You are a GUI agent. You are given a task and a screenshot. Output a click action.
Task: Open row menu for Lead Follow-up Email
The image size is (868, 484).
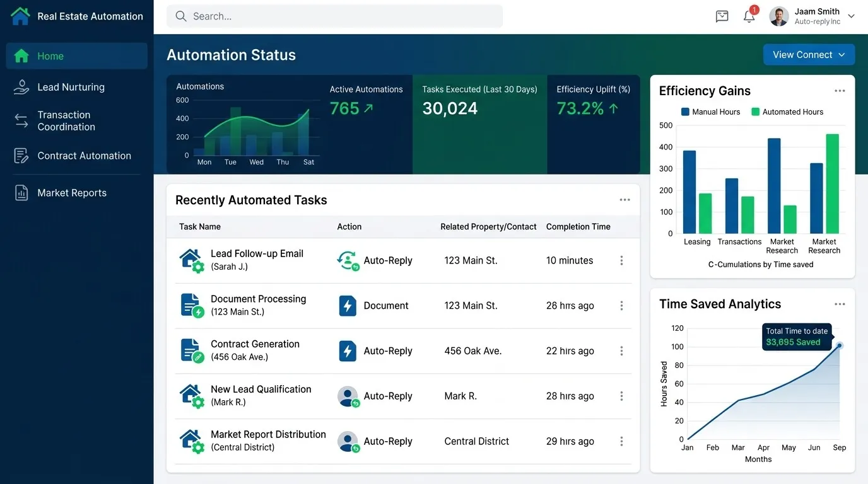[x=621, y=260]
